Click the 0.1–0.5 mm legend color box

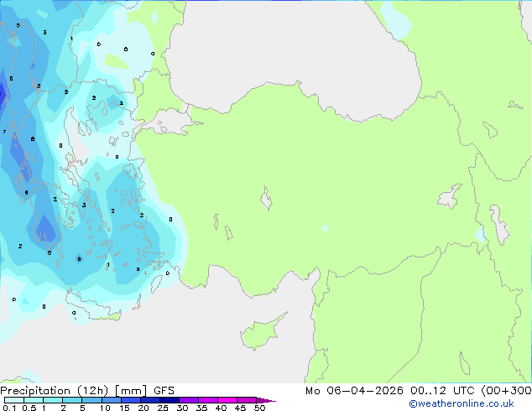point(14,400)
